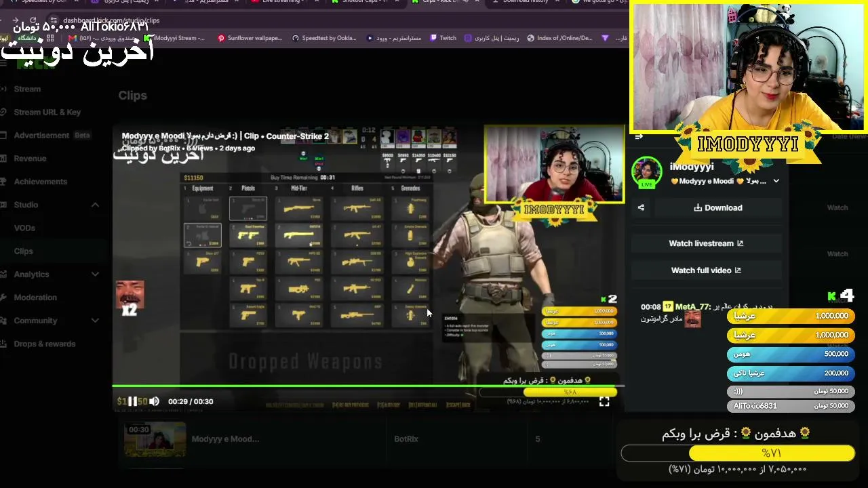Click the share icon beside Download

click(641, 208)
